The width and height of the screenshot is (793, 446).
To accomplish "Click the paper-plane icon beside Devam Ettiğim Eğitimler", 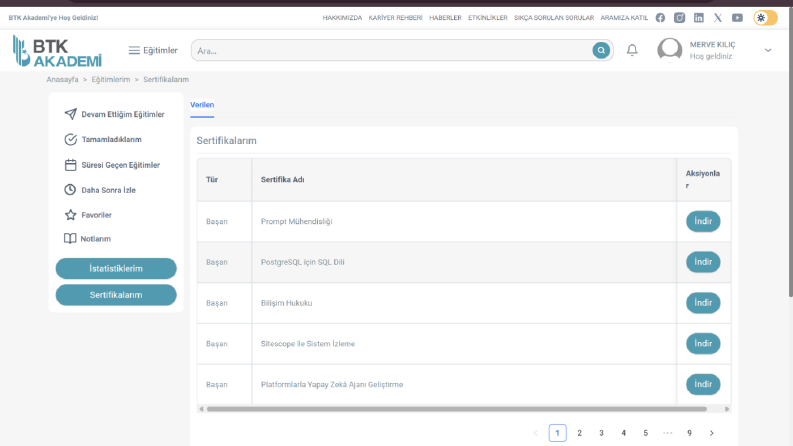I will 70,114.
